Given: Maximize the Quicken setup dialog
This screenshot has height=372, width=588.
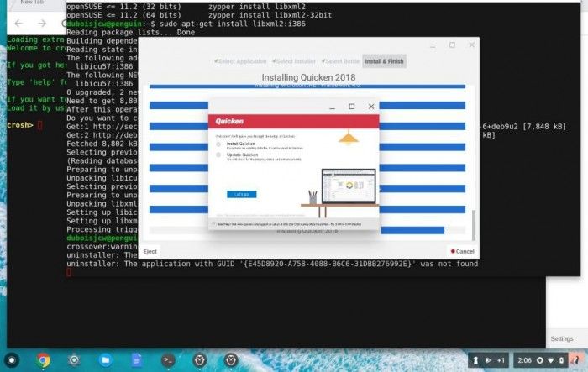Looking at the screenshot, I should [x=351, y=107].
